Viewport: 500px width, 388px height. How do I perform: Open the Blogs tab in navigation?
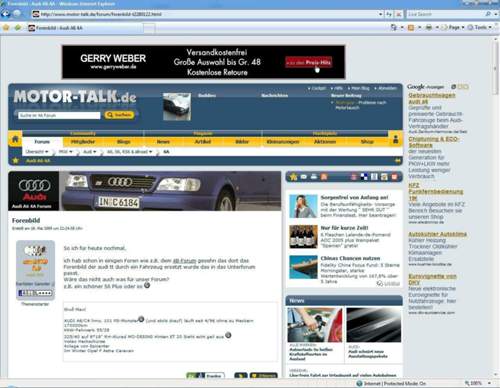click(123, 142)
